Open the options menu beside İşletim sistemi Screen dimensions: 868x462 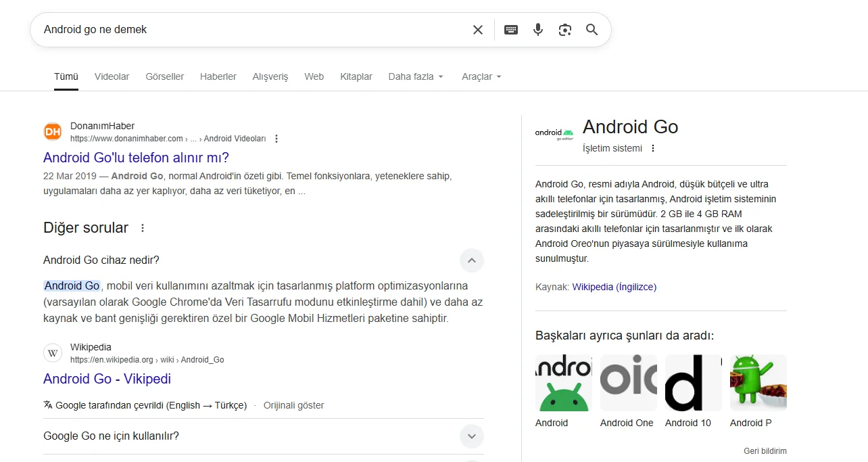[x=653, y=148]
